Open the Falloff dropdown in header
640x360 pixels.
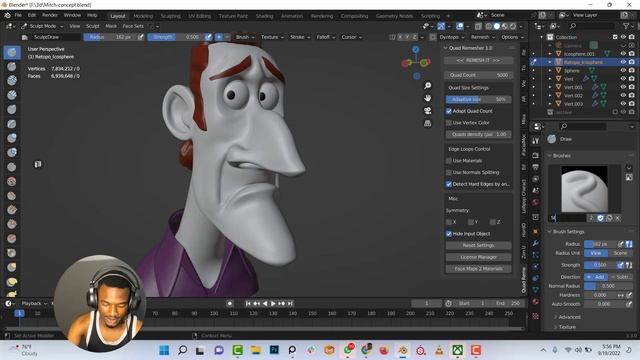click(326, 37)
